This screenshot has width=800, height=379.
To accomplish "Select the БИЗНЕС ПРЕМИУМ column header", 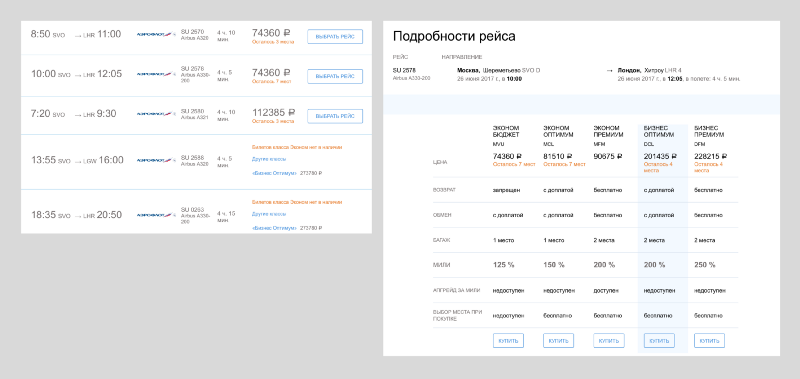I will tap(709, 132).
